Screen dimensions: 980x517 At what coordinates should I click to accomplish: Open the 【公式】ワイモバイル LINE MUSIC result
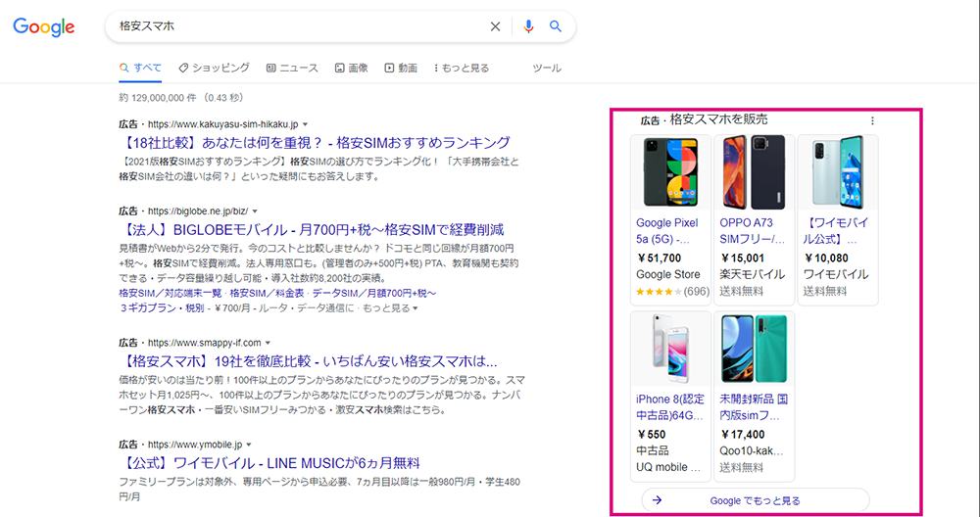[x=269, y=463]
